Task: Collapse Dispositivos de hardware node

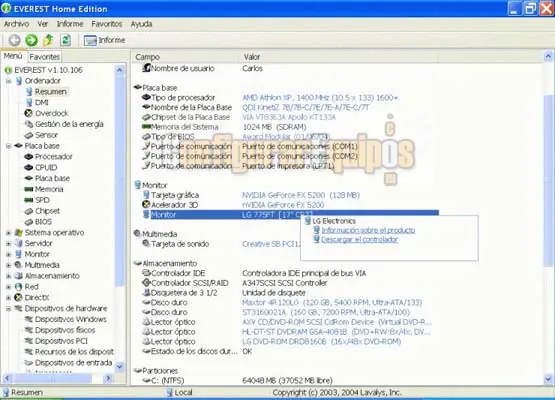Action: pos(8,309)
